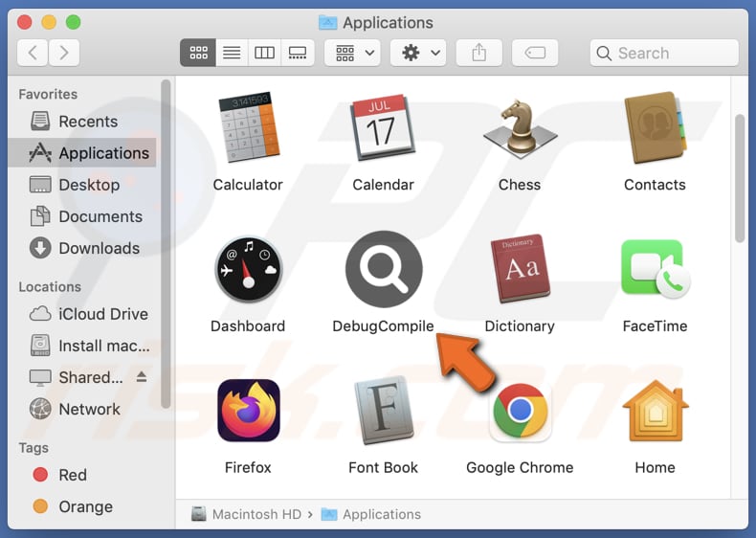Minimize the window with yellow button
756x538 pixels.
[x=49, y=22]
